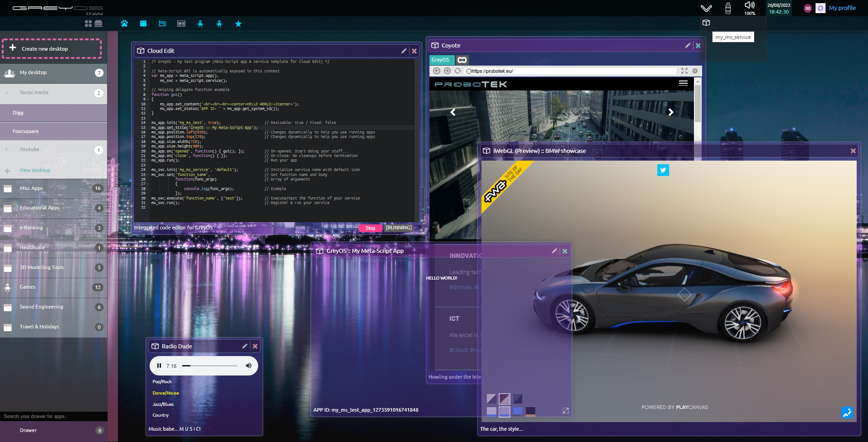868x442 pixels.
Task: Open Coyote browser settings gear
Action: click(695, 71)
